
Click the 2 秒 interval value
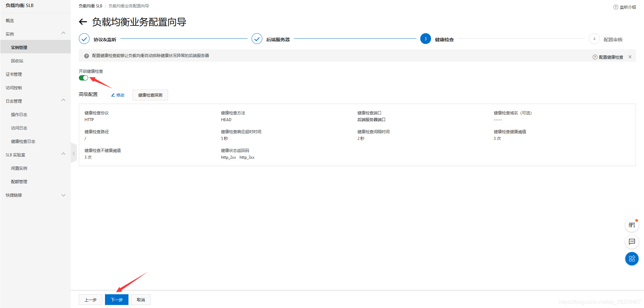(361, 139)
